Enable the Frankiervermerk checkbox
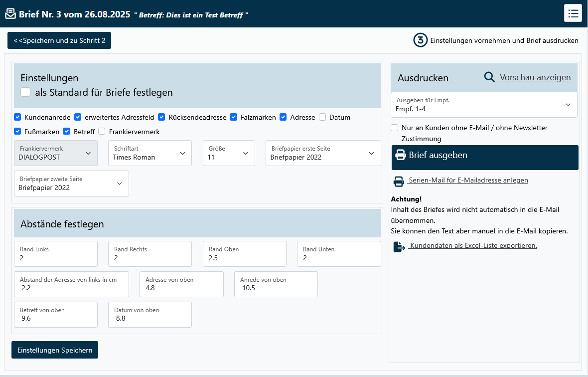This screenshot has width=588, height=377. click(x=102, y=132)
